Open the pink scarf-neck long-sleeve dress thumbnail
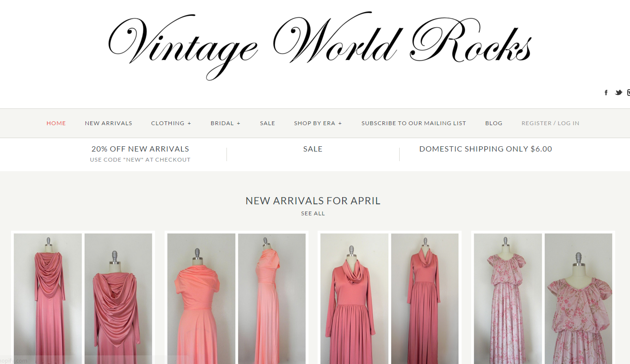This screenshot has height=364, width=630. 390,298
